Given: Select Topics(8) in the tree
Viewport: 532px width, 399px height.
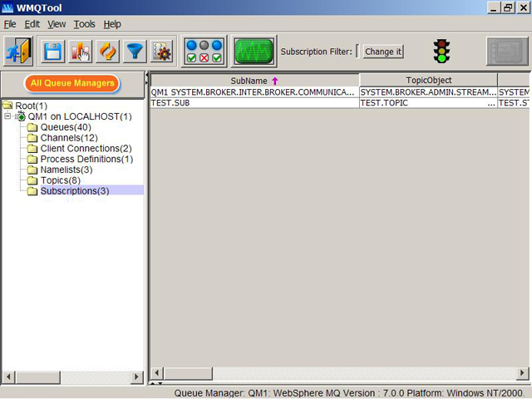Looking at the screenshot, I should pos(61,180).
